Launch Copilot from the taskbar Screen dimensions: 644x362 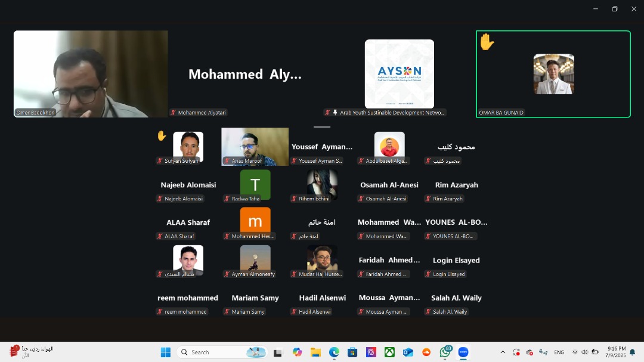coord(297,352)
